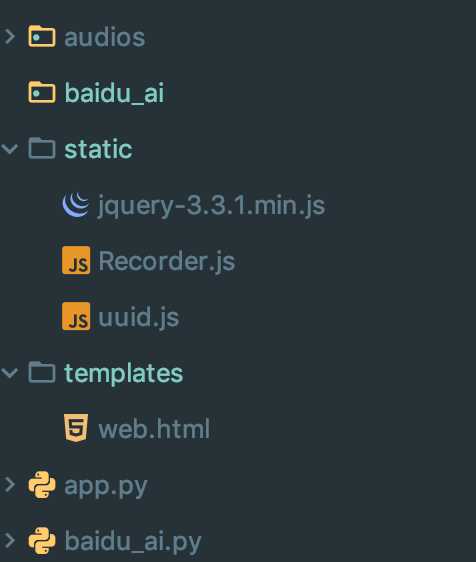Click the templates folder icon
Screen dimensions: 476x562
[42, 372]
